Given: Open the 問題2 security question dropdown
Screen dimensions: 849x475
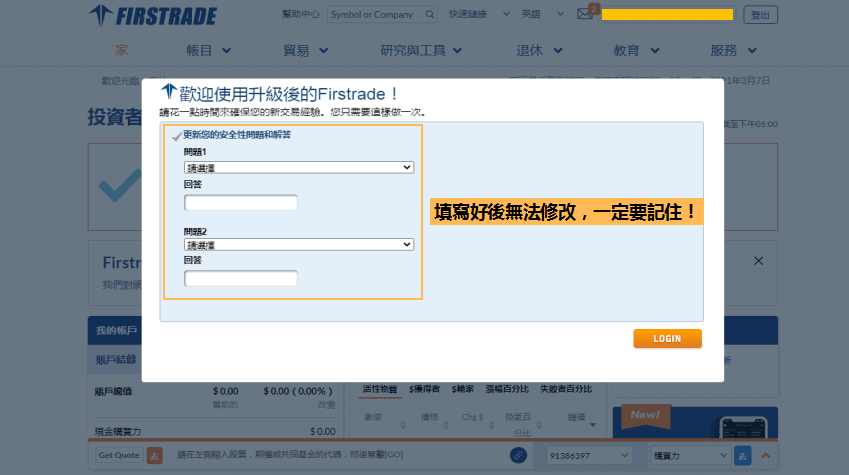Looking at the screenshot, I should [299, 244].
